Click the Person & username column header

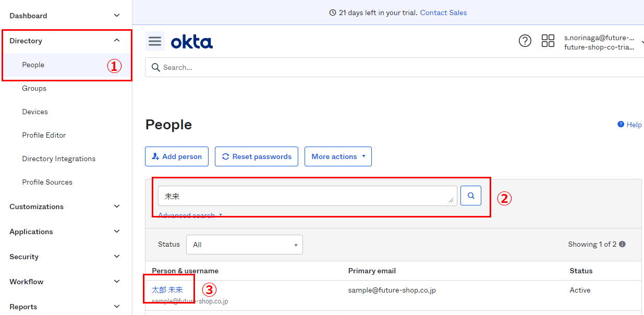185,271
